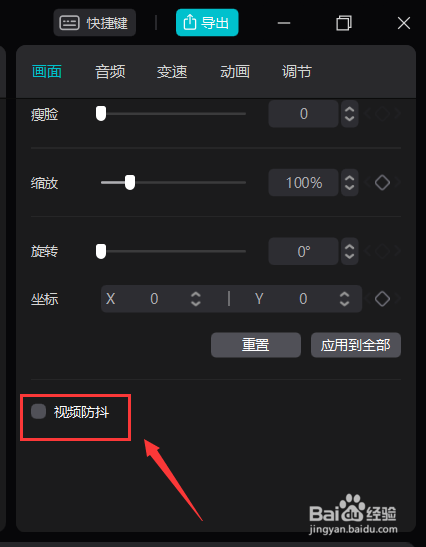Add keyframe diamond for 坐标 position
426x547 pixels.
pyautogui.click(x=382, y=299)
